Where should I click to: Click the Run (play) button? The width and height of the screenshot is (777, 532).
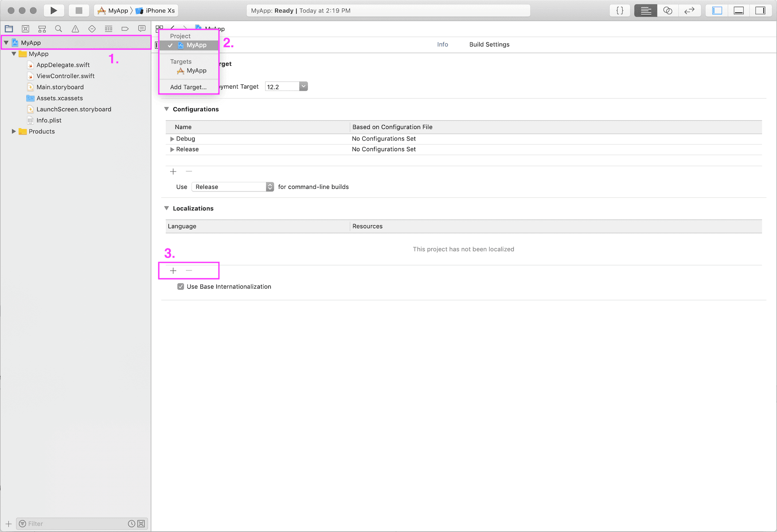(54, 11)
